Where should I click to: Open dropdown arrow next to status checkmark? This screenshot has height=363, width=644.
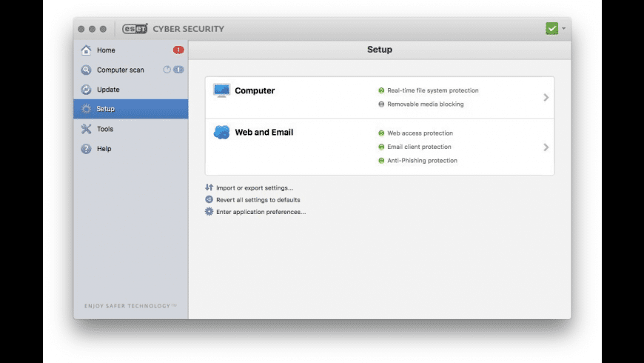tap(563, 28)
